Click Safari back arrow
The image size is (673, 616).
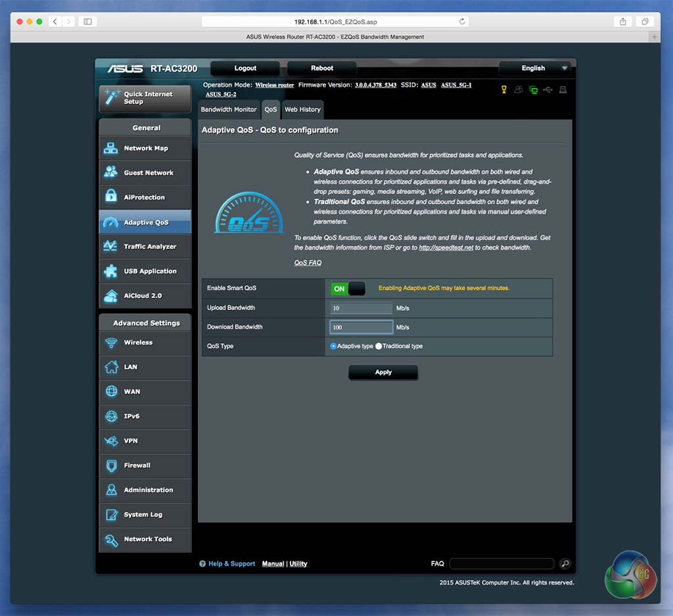55,22
